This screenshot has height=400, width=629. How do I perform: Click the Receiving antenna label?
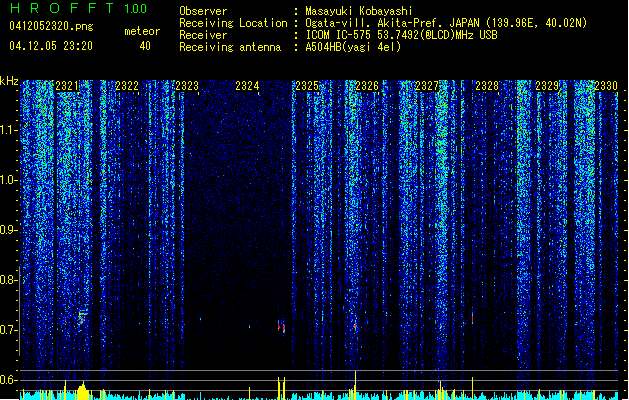230,47
